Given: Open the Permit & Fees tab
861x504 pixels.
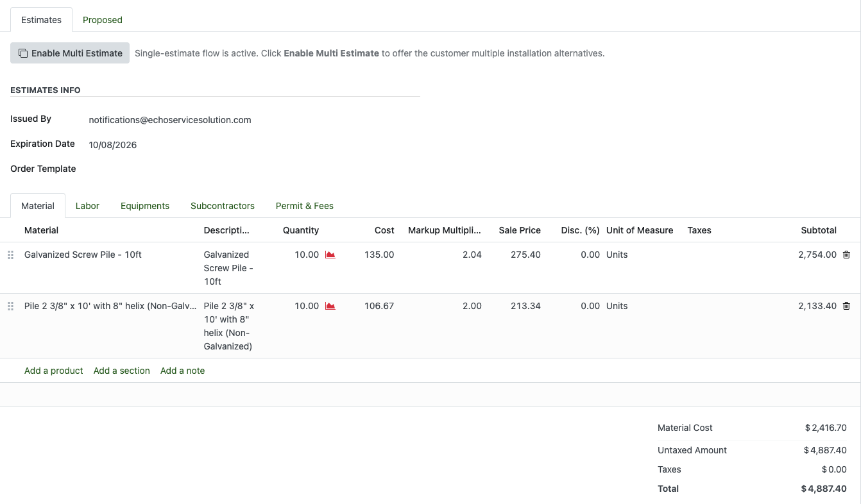Looking at the screenshot, I should (305, 206).
